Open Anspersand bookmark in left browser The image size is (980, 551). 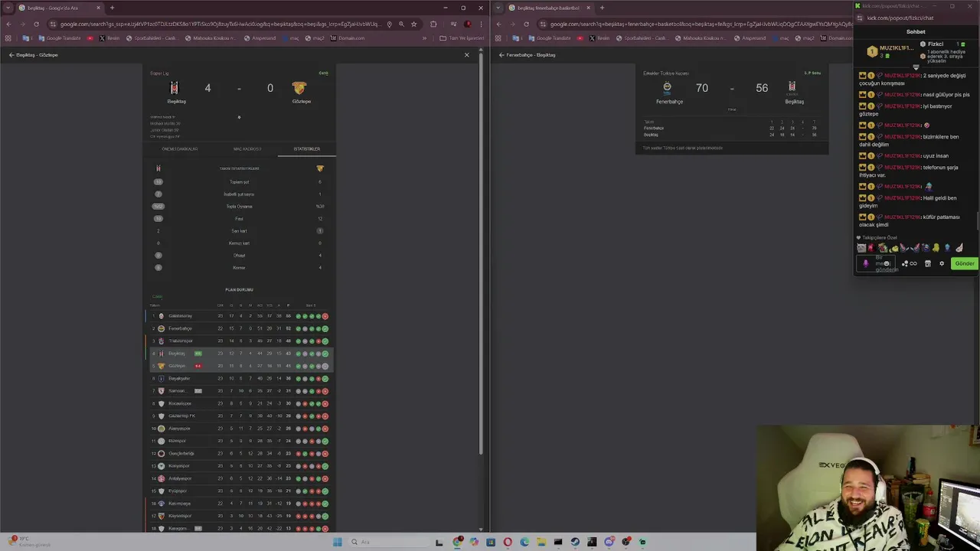(260, 38)
